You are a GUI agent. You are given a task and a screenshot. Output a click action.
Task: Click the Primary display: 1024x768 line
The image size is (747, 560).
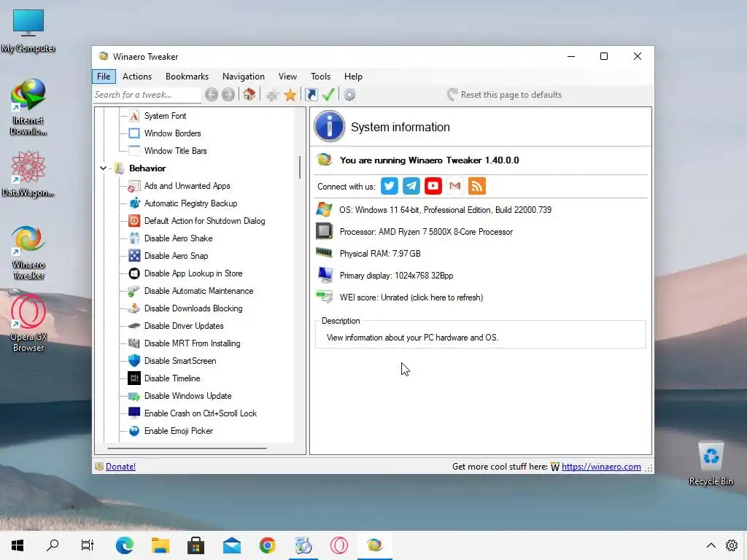(x=396, y=276)
